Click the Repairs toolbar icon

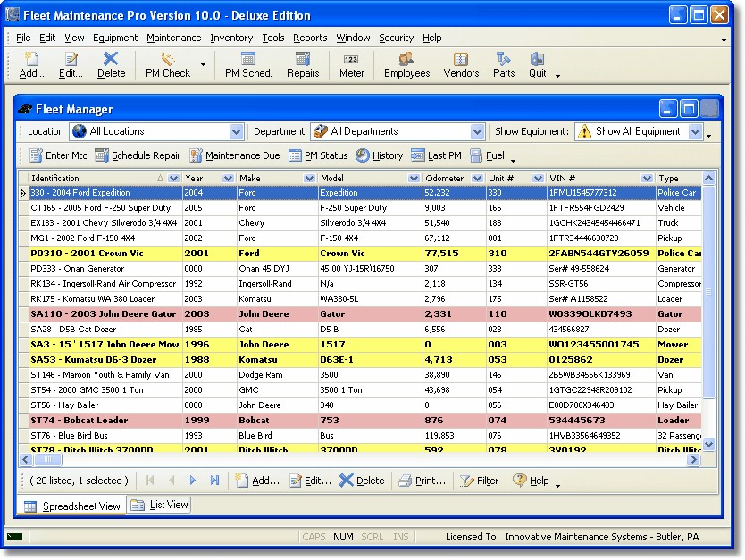click(303, 59)
